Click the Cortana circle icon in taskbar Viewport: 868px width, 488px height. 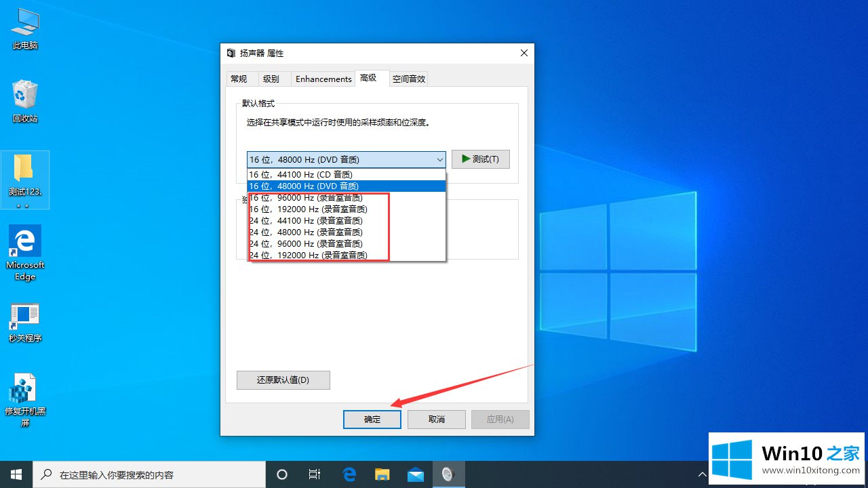(x=283, y=474)
